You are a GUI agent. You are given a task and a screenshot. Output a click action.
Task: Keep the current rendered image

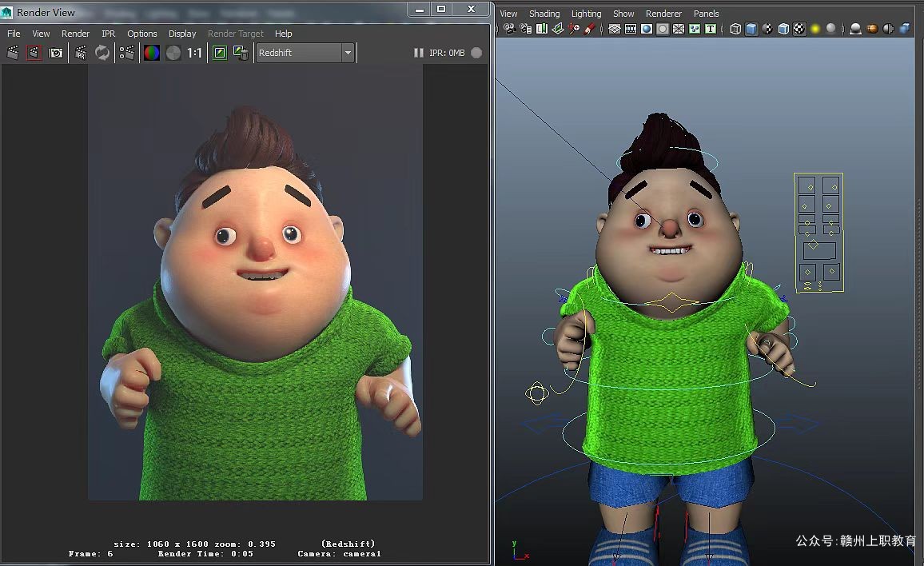(220, 53)
